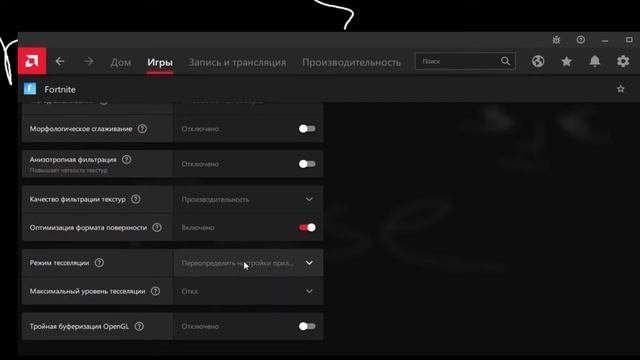Click the Режим тесселяции label
The height and width of the screenshot is (360, 640).
coord(59,262)
